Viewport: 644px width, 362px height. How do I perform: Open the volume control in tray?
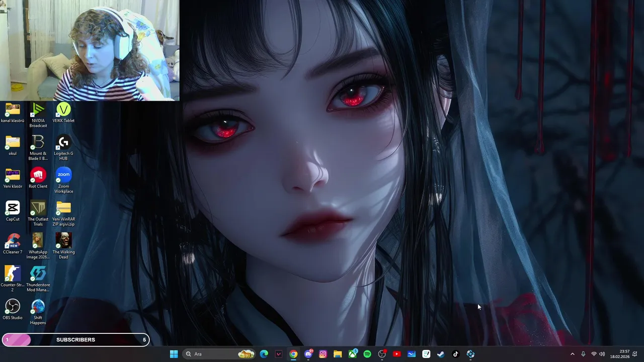(x=602, y=354)
